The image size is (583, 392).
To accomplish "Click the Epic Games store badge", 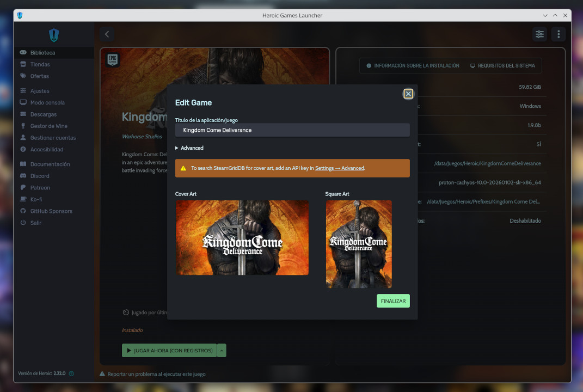I will click(112, 60).
